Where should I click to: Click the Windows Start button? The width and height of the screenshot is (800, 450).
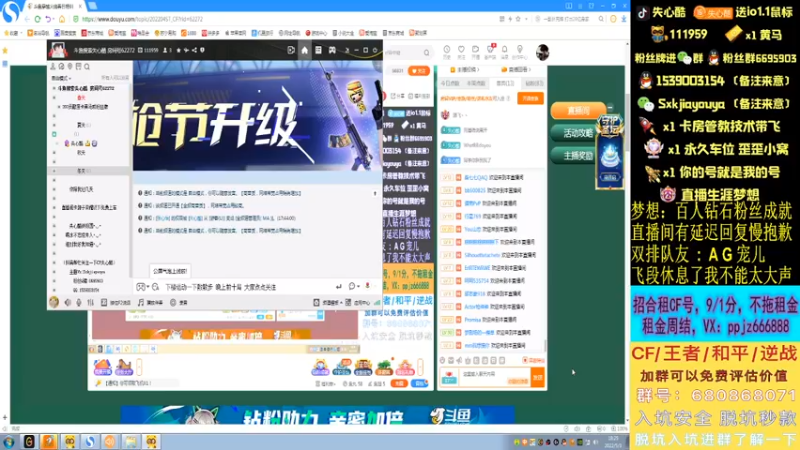point(9,441)
